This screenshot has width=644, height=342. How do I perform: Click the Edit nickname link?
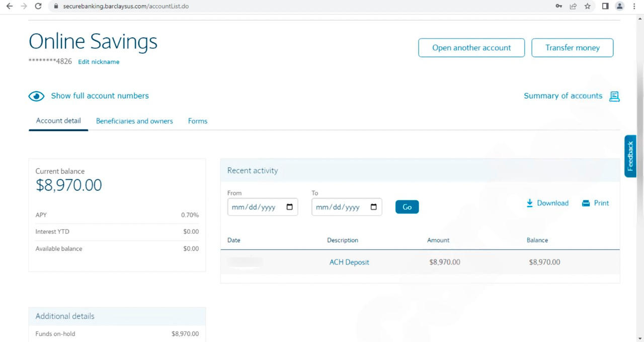(x=99, y=62)
